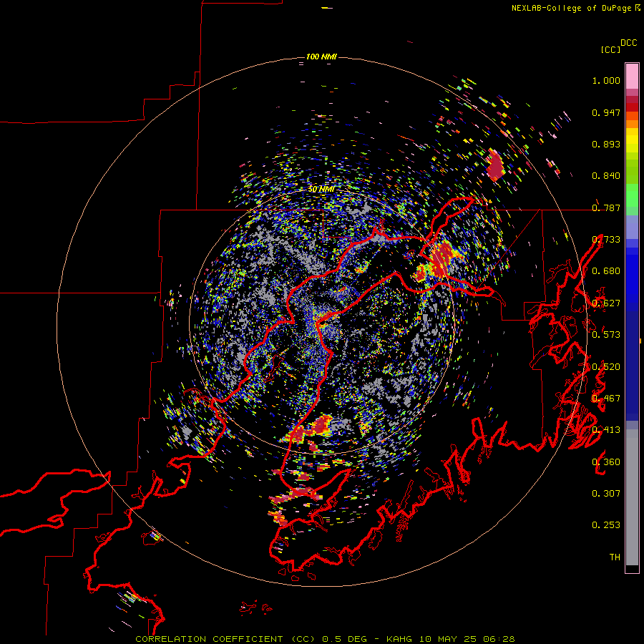Click the 1.000 scale value

coord(606,80)
